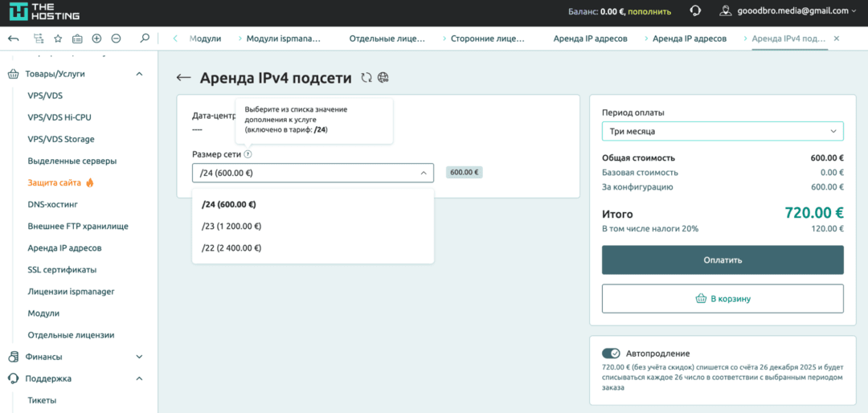Open Выделенные серверы in sidebar
868x413 pixels.
(x=72, y=162)
